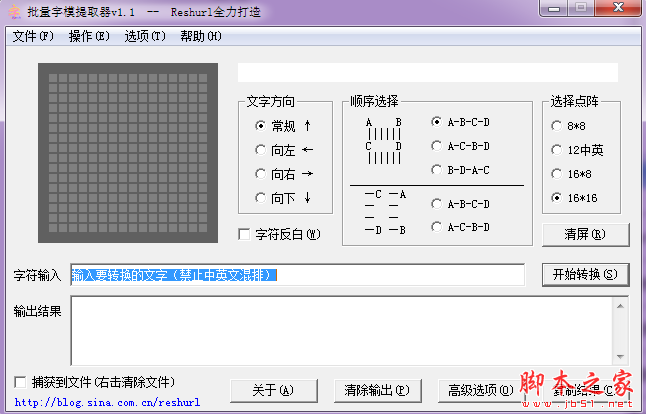Choose lower A-C-B-D order option

[x=436, y=227]
